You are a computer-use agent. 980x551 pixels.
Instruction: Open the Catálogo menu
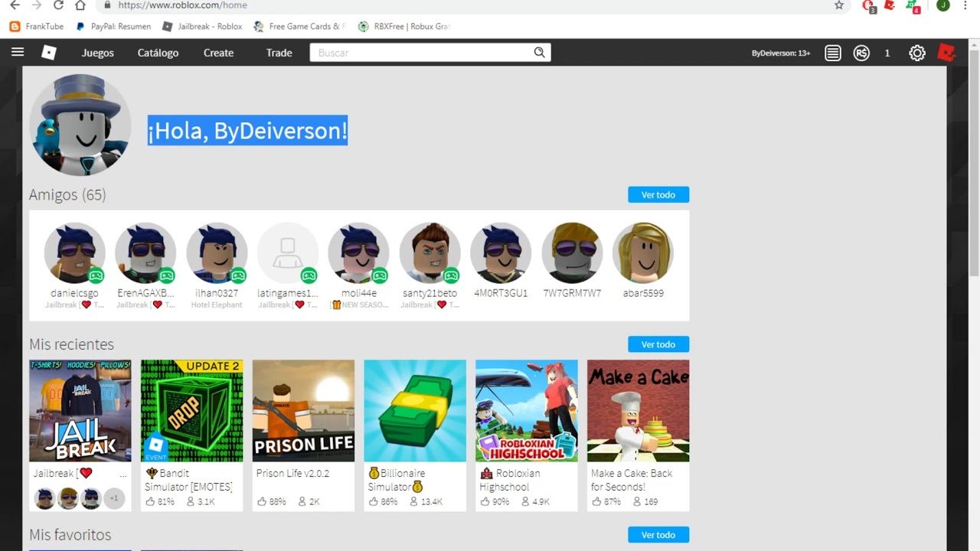pyautogui.click(x=158, y=53)
